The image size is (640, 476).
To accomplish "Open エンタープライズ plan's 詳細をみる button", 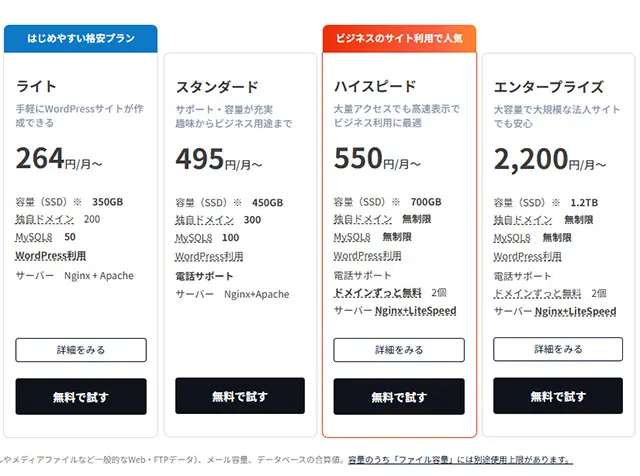I will 558,350.
